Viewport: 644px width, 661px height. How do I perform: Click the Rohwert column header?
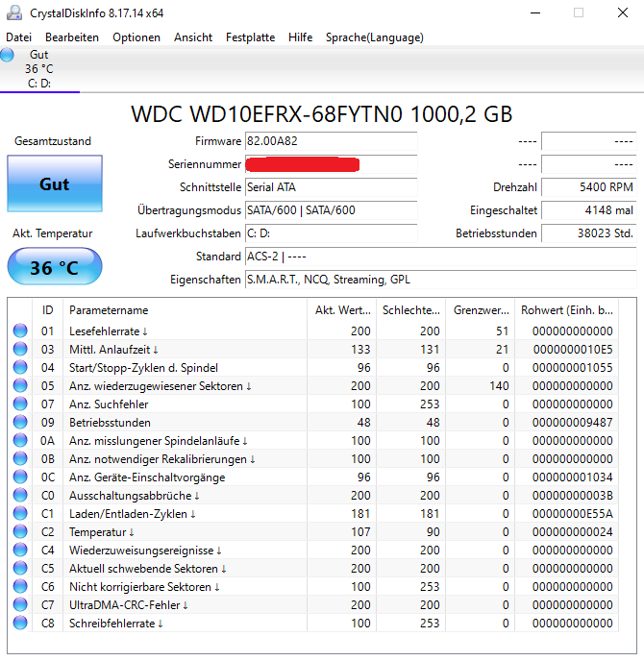point(566,310)
